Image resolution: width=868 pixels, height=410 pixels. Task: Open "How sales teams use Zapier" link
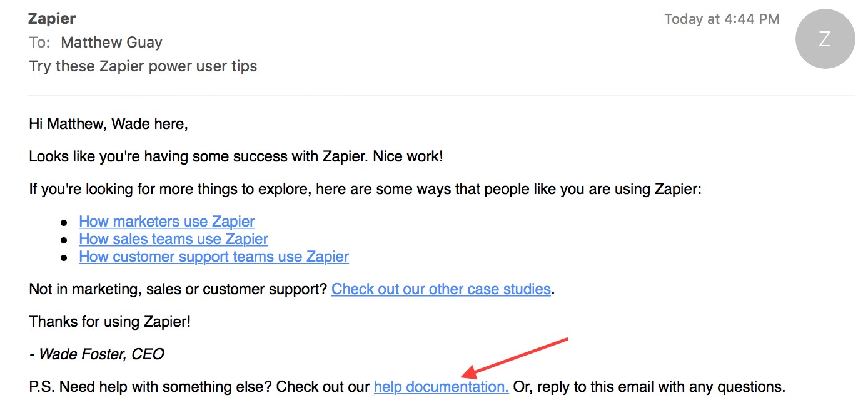pos(173,239)
